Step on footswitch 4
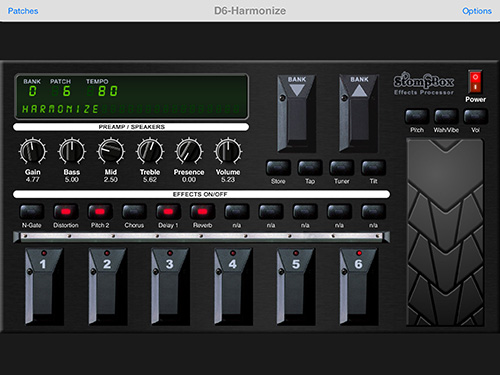Viewport: 500px width, 375px height. [233, 287]
